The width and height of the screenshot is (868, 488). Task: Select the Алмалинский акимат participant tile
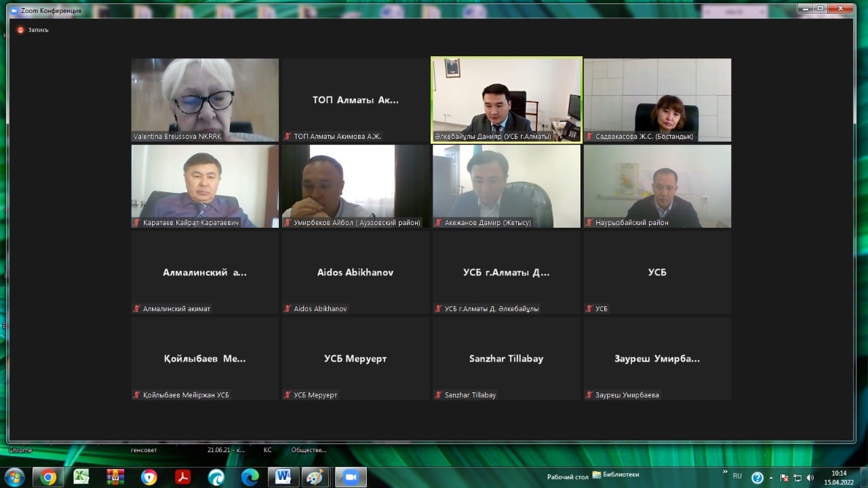[205, 272]
